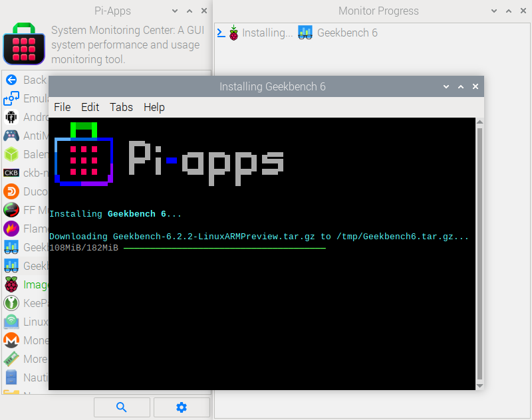Image resolution: width=532 pixels, height=420 pixels.
Task: Select the orange Duco coin icon
Action: 11,191
